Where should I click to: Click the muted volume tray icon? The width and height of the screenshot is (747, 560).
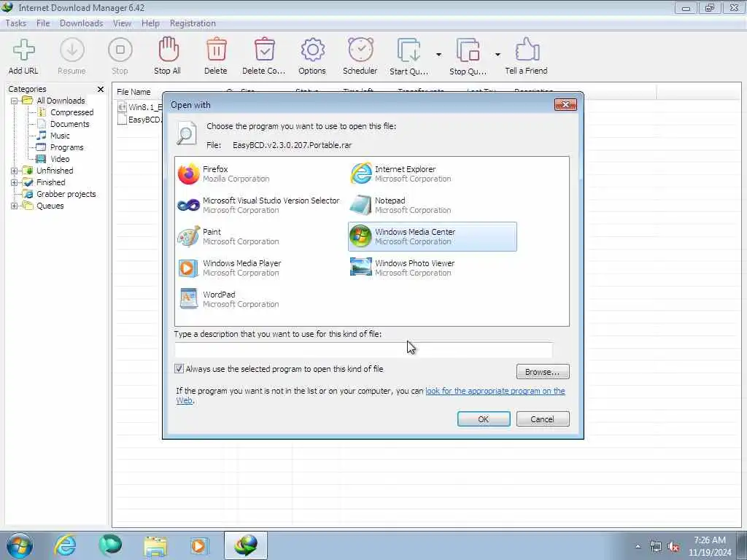(673, 547)
